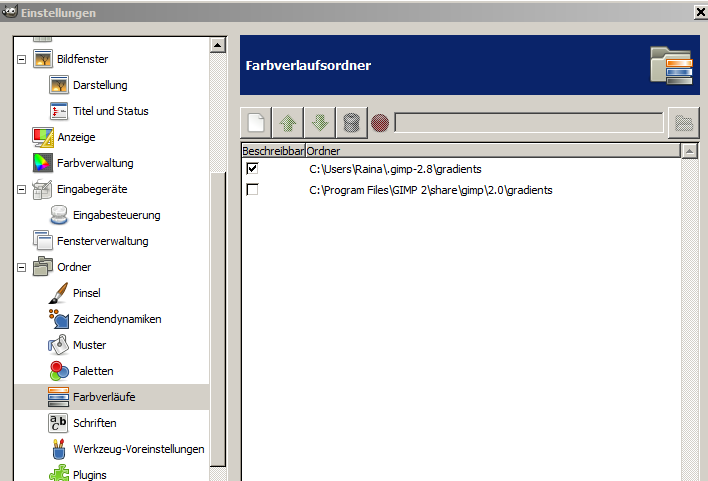This screenshot has width=708, height=481.
Task: Click the Ordner folder icon in tree
Action: click(43, 266)
